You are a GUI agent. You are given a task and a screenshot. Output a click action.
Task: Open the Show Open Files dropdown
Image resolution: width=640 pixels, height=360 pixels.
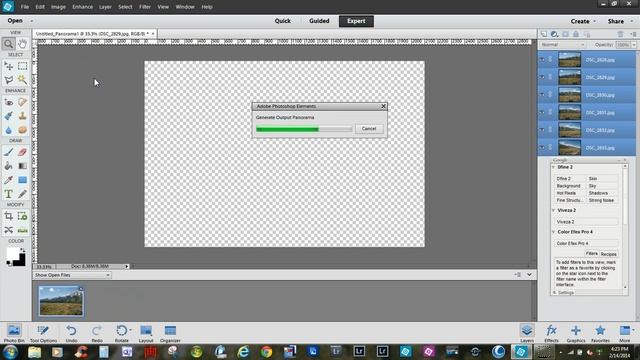(72, 275)
